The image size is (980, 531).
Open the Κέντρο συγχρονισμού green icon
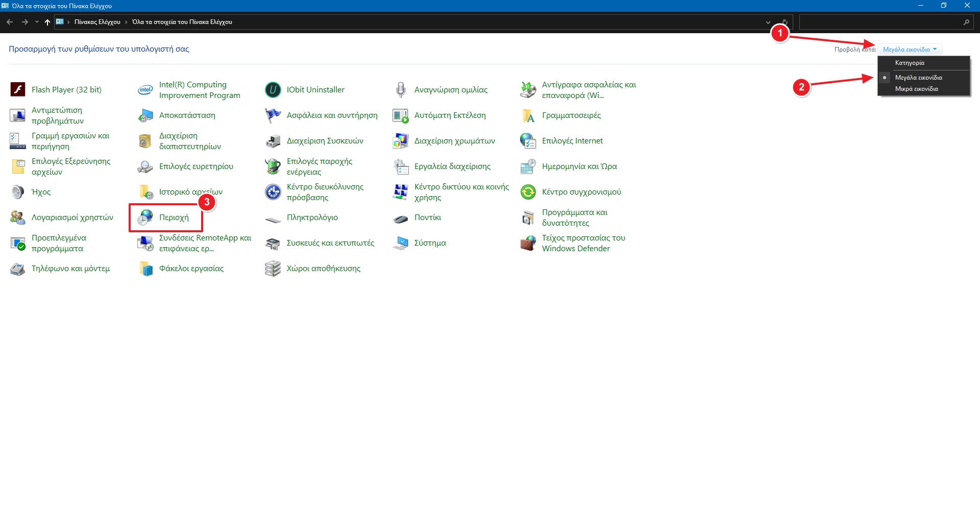pos(528,192)
